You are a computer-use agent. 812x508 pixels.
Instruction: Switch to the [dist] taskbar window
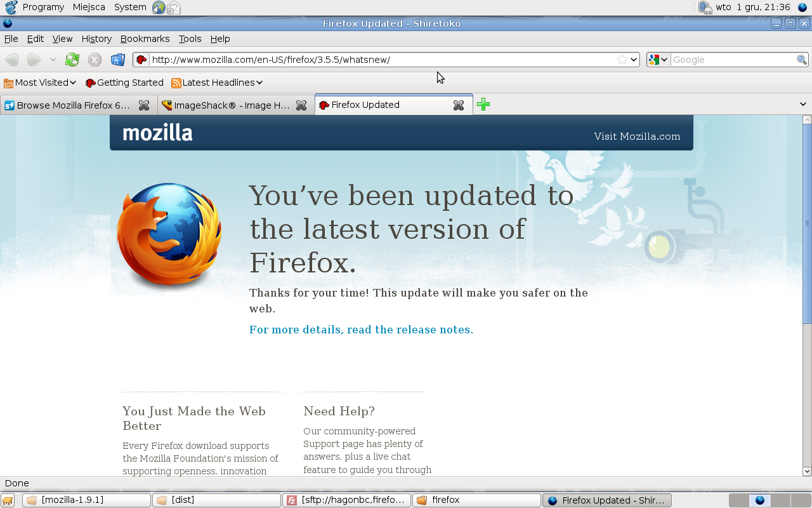coord(216,500)
